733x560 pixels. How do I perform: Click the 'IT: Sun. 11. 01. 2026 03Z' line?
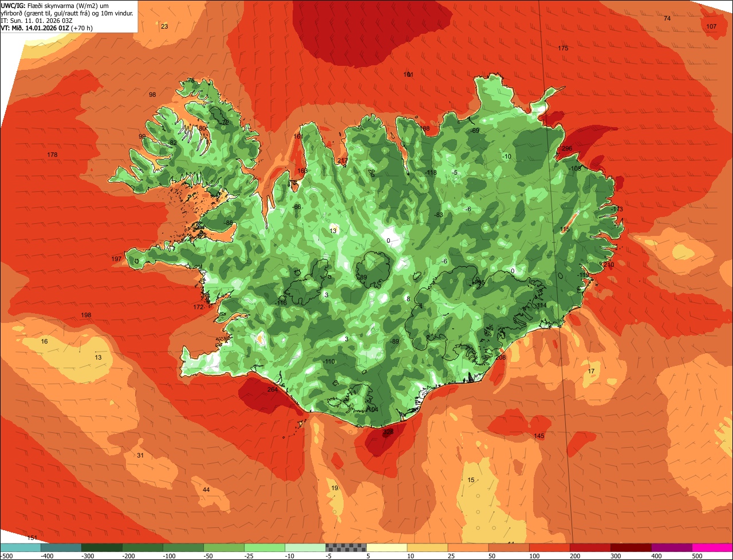(x=37, y=21)
